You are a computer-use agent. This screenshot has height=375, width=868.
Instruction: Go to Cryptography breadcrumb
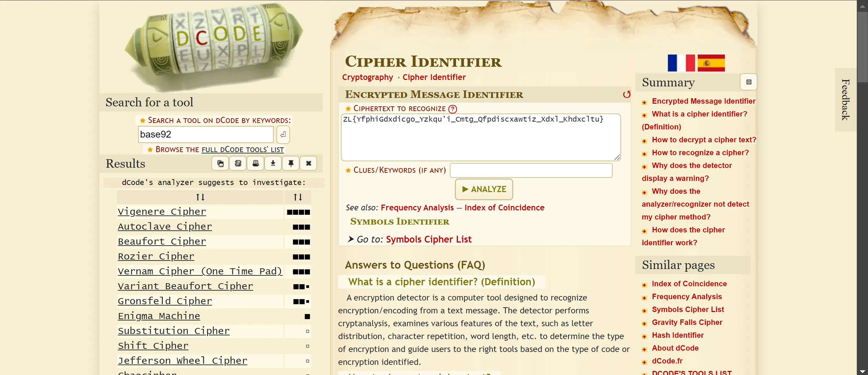pos(367,77)
